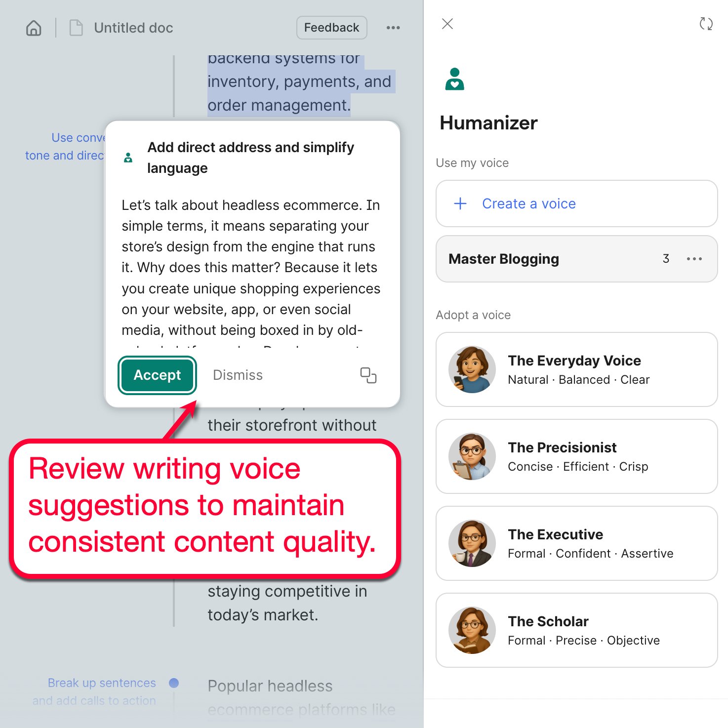Open the Feedback dialog

[331, 28]
